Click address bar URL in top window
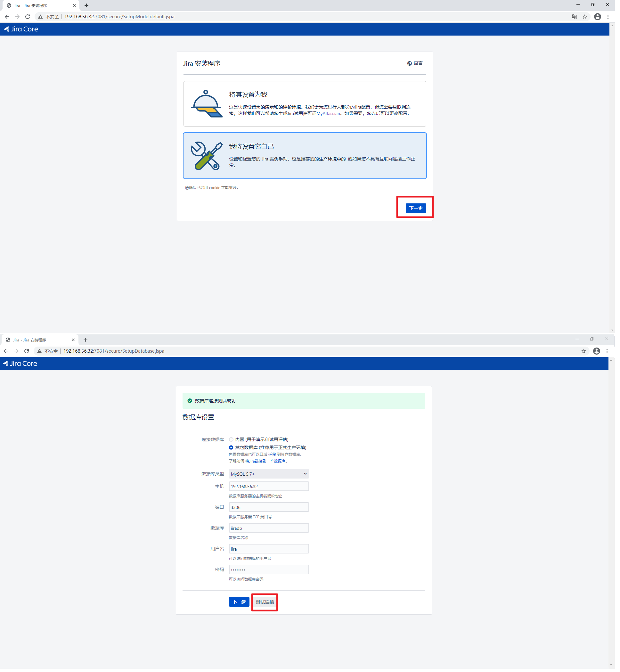 (x=120, y=17)
